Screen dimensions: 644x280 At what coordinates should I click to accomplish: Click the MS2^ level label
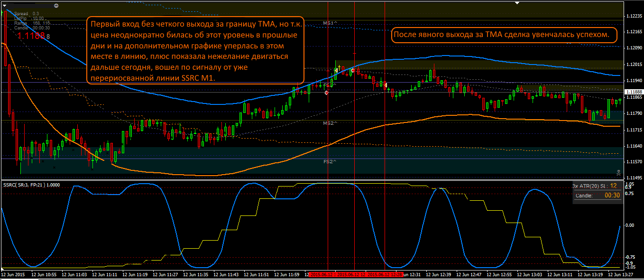(x=330, y=123)
